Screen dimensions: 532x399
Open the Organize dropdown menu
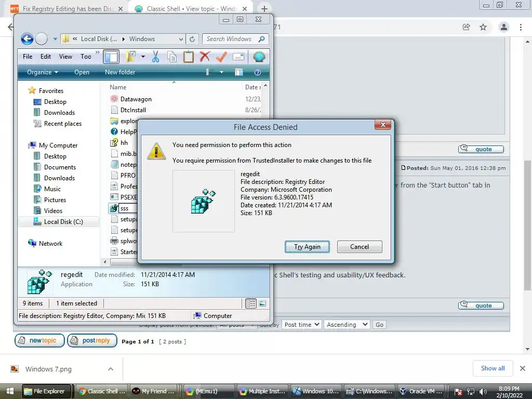point(43,72)
